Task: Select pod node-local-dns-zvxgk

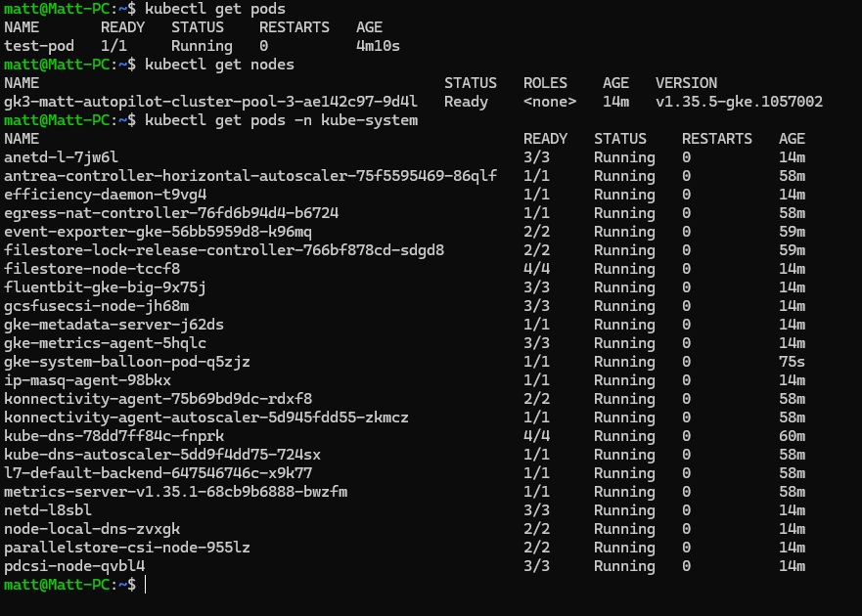Action: pyautogui.click(x=92, y=529)
